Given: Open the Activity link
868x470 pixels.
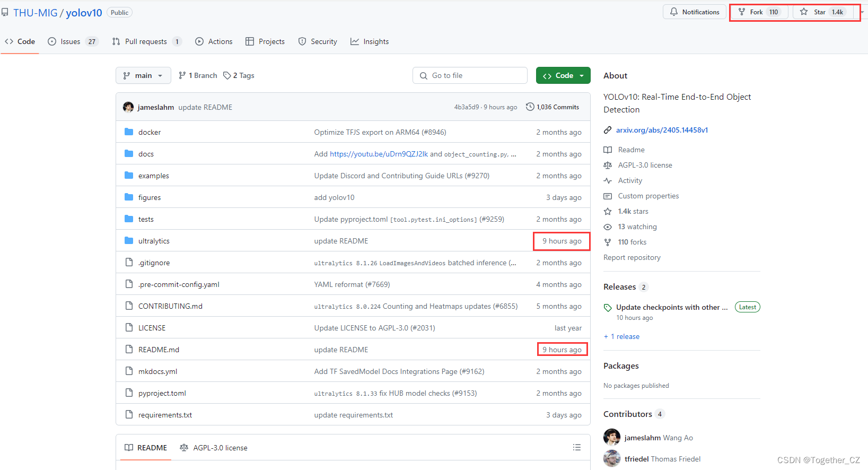Looking at the screenshot, I should click(630, 180).
